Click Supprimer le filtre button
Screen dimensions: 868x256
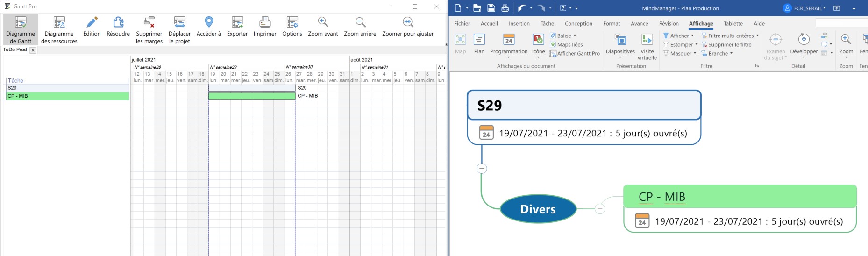click(726, 45)
